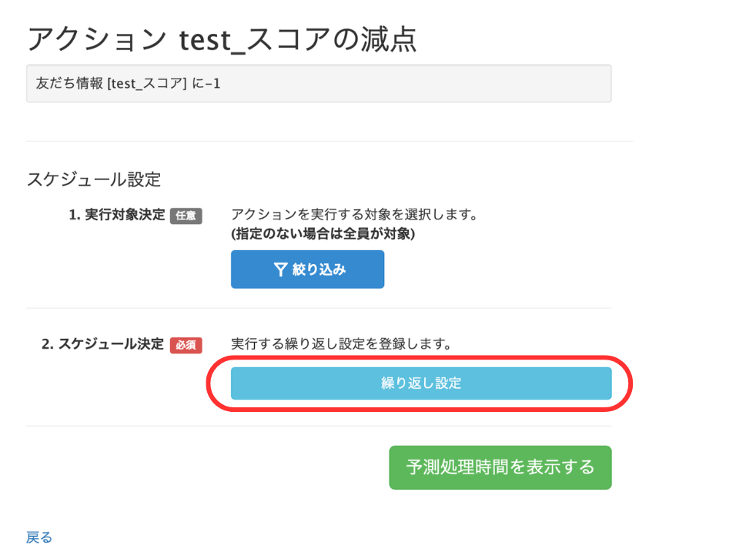Click the bold note (指定のない場合は全員が対象)
The width and height of the screenshot is (756, 559).
[323, 234]
